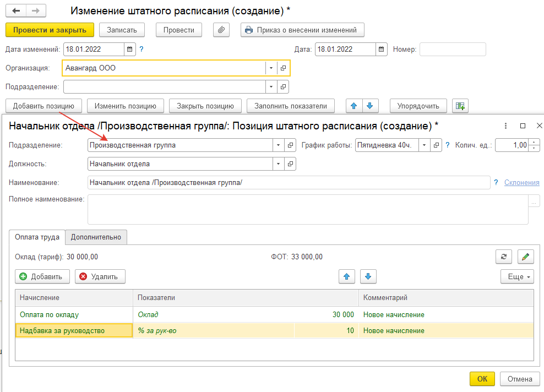Click into the Полное наименование text field
Screen dimensions: 544x392
pos(307,209)
